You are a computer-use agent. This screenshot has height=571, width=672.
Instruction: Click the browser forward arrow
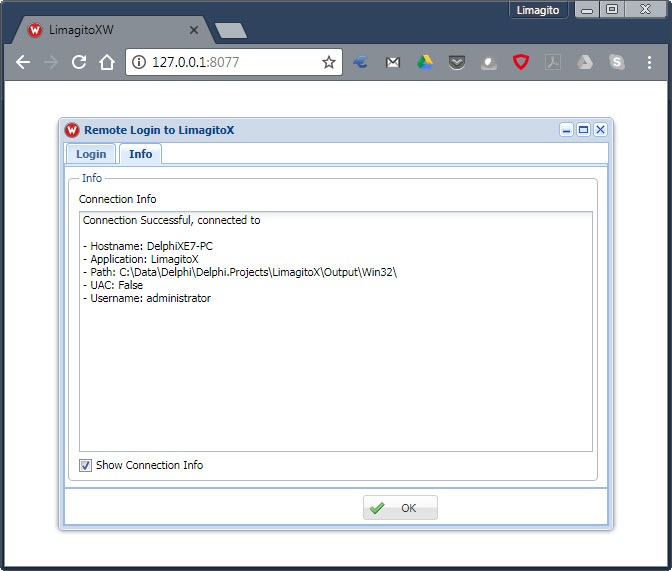tap(51, 63)
